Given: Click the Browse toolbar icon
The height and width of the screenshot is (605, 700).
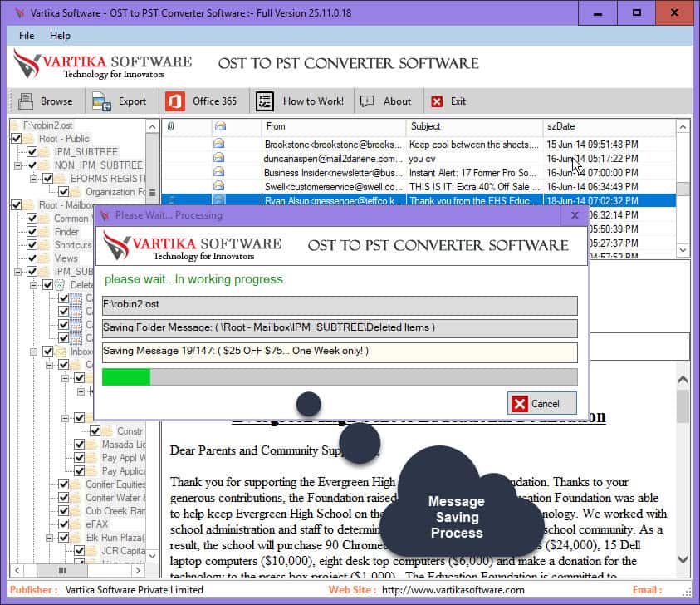Looking at the screenshot, I should [x=26, y=101].
